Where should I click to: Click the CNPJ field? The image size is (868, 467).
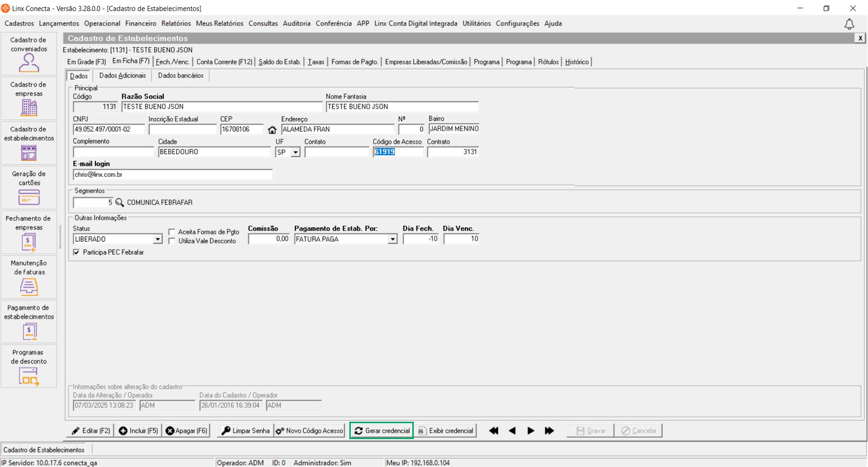109,130
